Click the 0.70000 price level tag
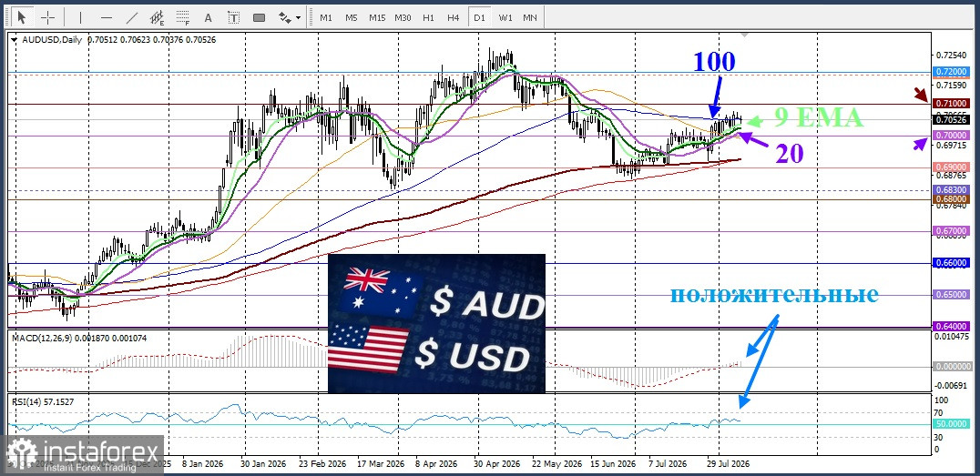This screenshot has width=980, height=476. click(949, 135)
